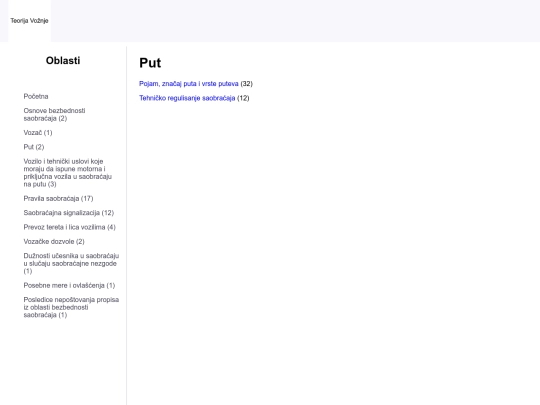Open Prevoz tereta i lica vozilima (4)
The height and width of the screenshot is (405, 540).
point(70,227)
